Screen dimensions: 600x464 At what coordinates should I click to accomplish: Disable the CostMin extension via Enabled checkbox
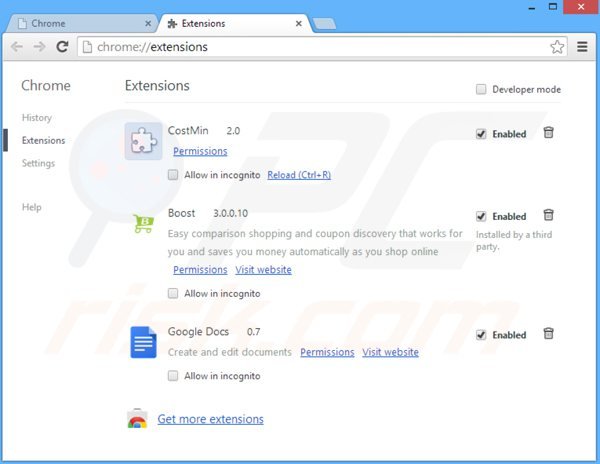(x=481, y=134)
